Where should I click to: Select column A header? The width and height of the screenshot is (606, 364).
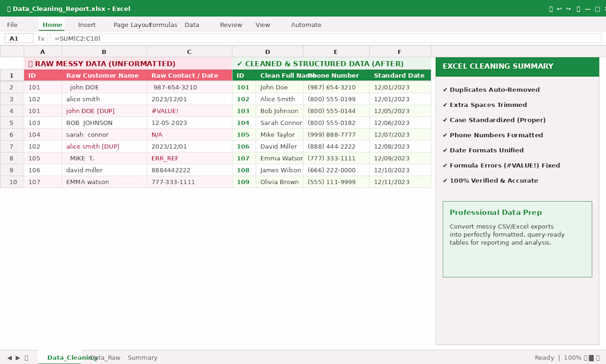point(42,52)
